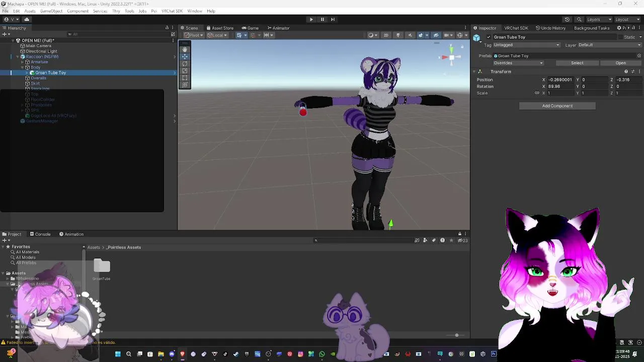Open the Tag dropdown showing Untagged
Viewport: 644px width, 362px height.
[526, 45]
